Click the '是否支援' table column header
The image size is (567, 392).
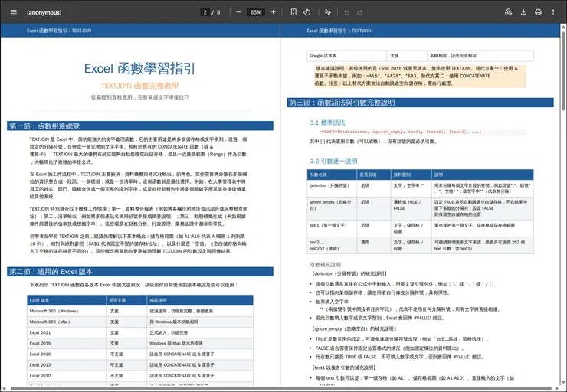[126, 300]
